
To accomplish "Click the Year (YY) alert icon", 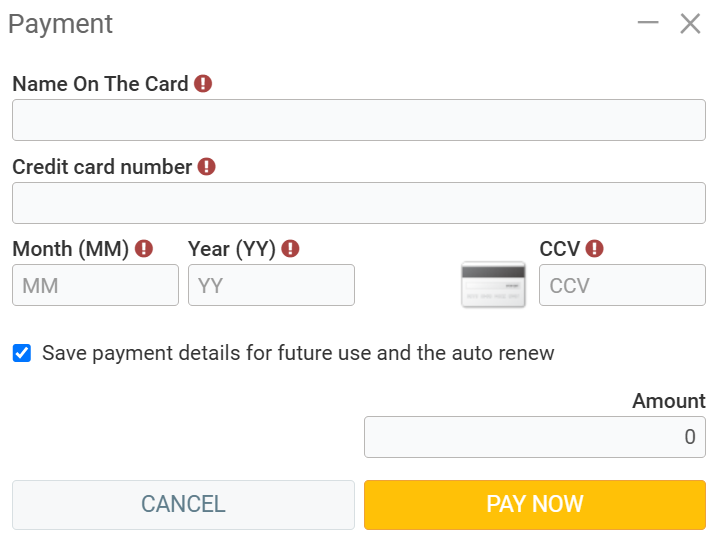I will point(290,249).
